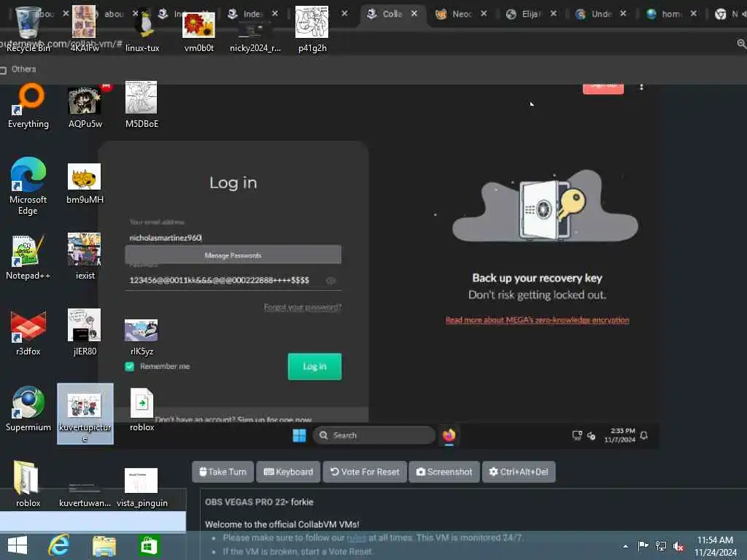The height and width of the screenshot is (560, 747).
Task: Open Internet Explorer from the taskbar
Action: [x=59, y=545]
